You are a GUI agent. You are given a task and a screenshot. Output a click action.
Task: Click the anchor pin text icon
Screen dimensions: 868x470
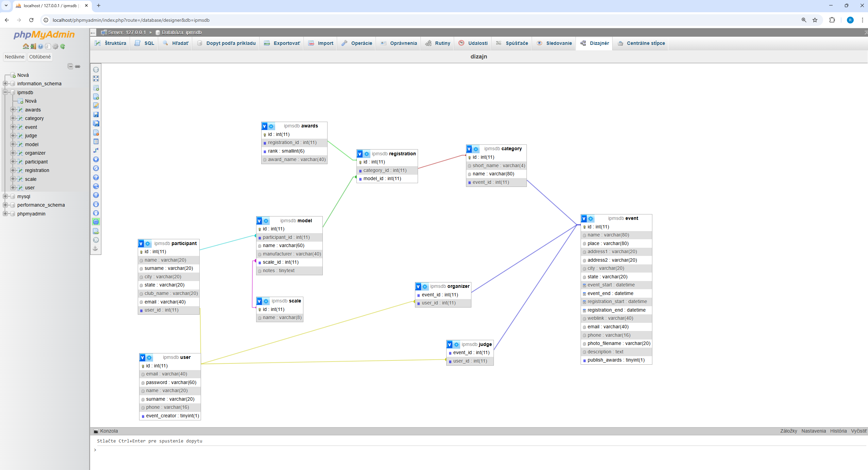[96, 249]
